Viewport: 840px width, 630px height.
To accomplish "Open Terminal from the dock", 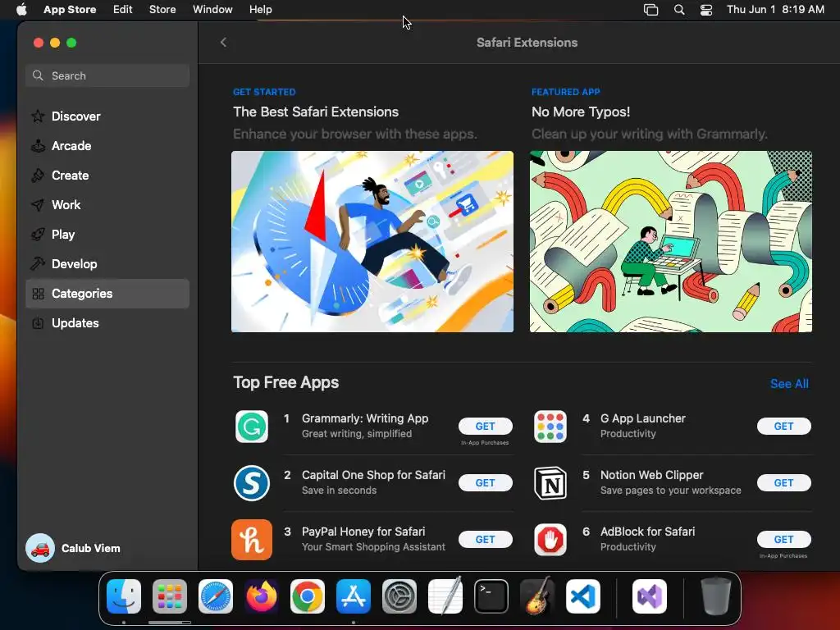I will [491, 596].
